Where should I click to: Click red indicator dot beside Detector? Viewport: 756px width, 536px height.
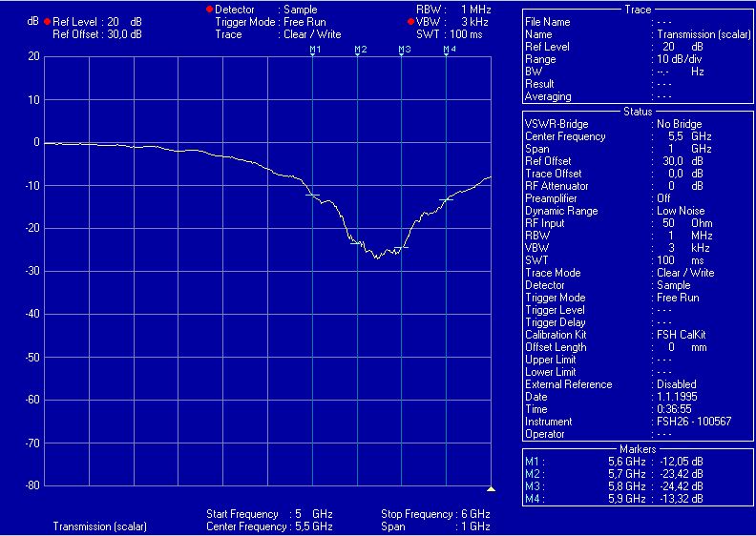pyautogui.click(x=209, y=9)
